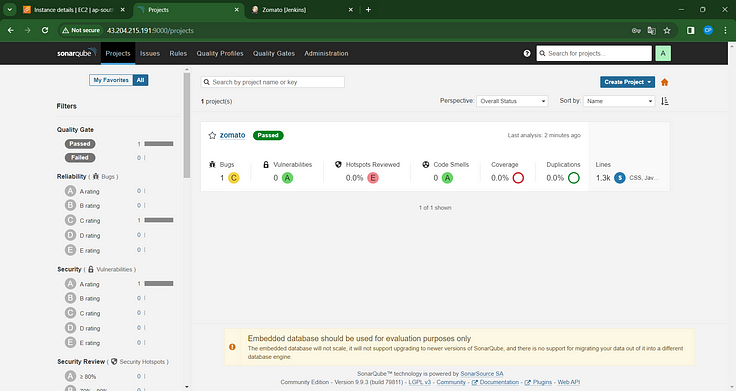Image resolution: width=736 pixels, height=391 pixels.
Task: Close the Zomato Jenkins tab
Action: click(351, 9)
